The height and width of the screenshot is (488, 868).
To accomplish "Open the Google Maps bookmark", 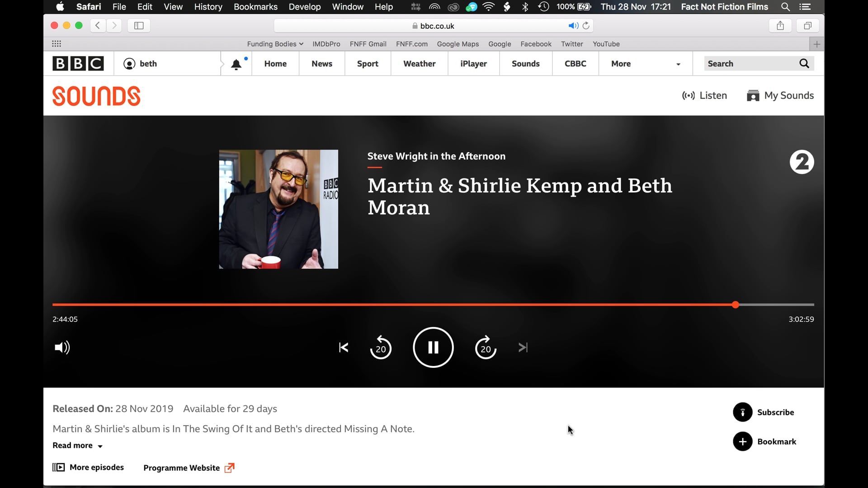I will (458, 44).
